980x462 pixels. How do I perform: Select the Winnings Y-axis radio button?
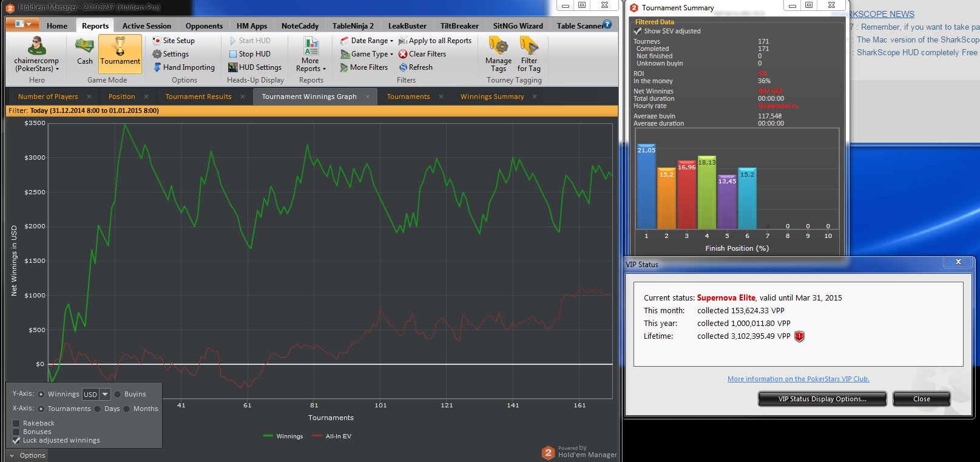point(41,395)
